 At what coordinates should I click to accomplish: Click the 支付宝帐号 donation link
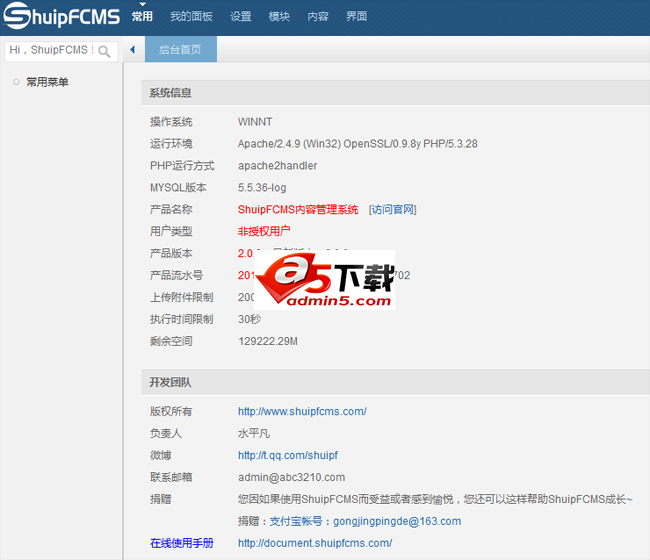tap(365, 521)
